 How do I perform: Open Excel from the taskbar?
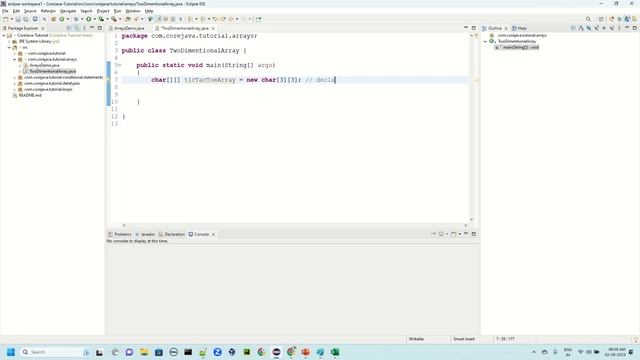tap(335, 352)
